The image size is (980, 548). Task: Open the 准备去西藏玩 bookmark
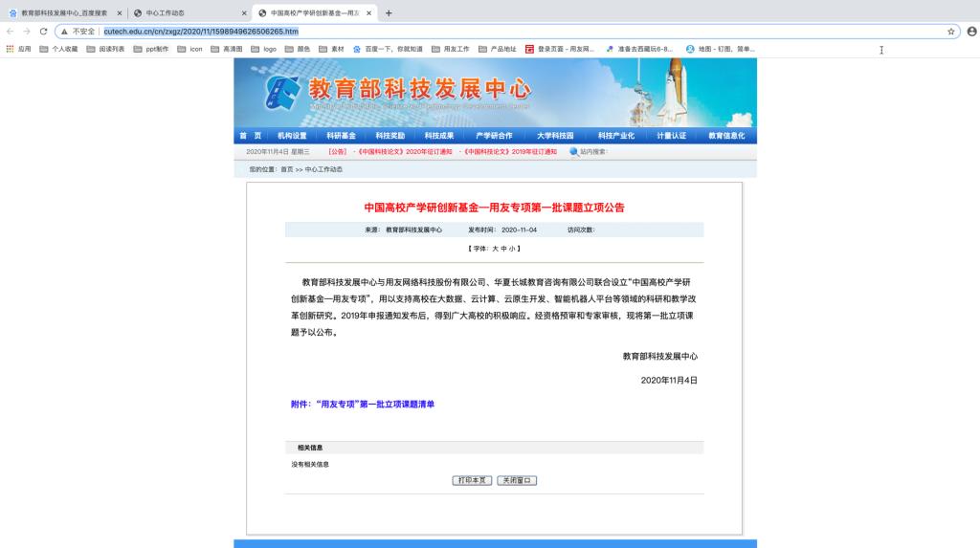click(639, 49)
